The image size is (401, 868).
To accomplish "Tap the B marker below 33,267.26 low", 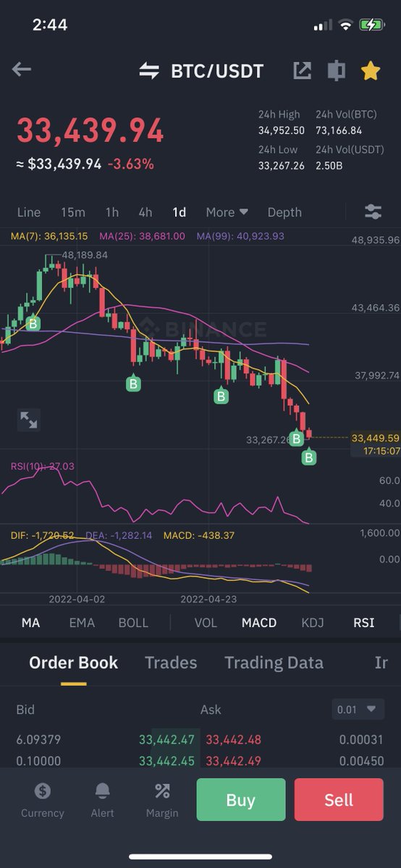I will pyautogui.click(x=309, y=457).
